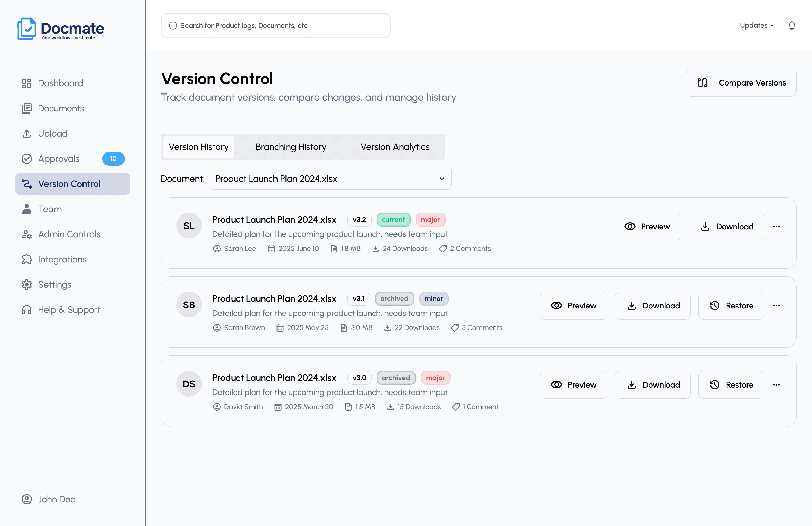Open Settings from sidebar

73,285
